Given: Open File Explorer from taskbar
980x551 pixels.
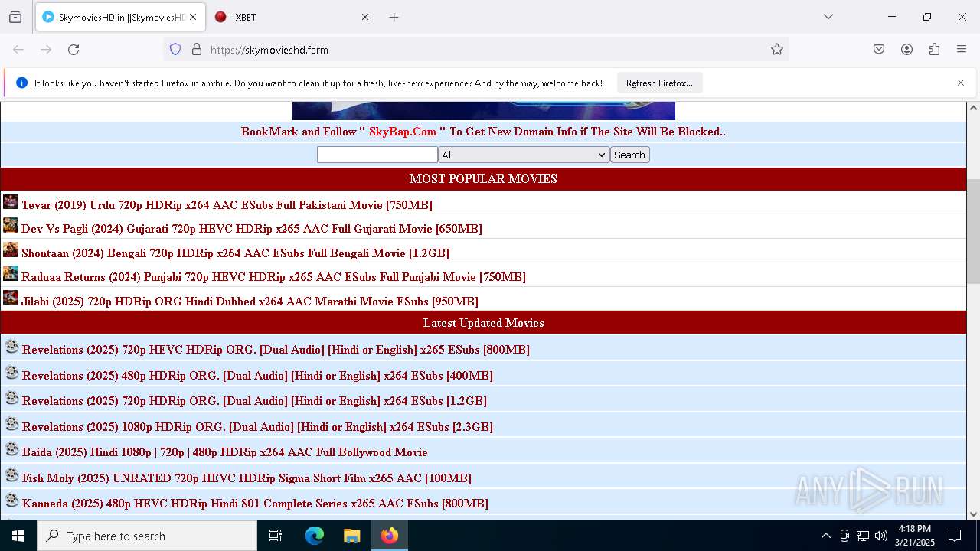Looking at the screenshot, I should click(x=351, y=536).
